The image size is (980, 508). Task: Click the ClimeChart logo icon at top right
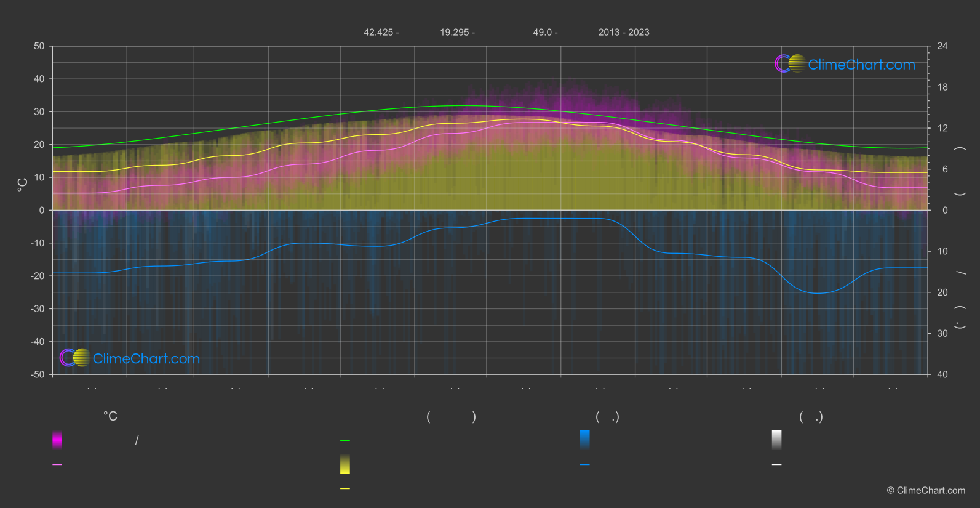coord(790,64)
